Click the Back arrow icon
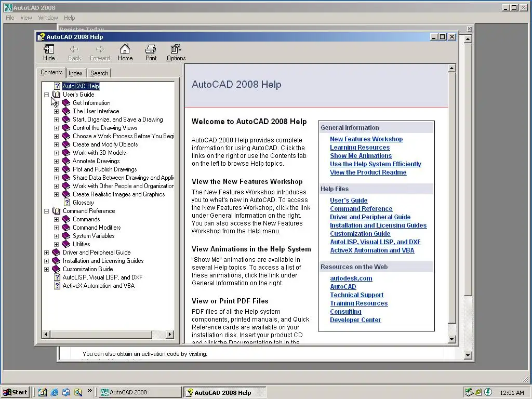532x399 pixels. pyautogui.click(x=74, y=49)
